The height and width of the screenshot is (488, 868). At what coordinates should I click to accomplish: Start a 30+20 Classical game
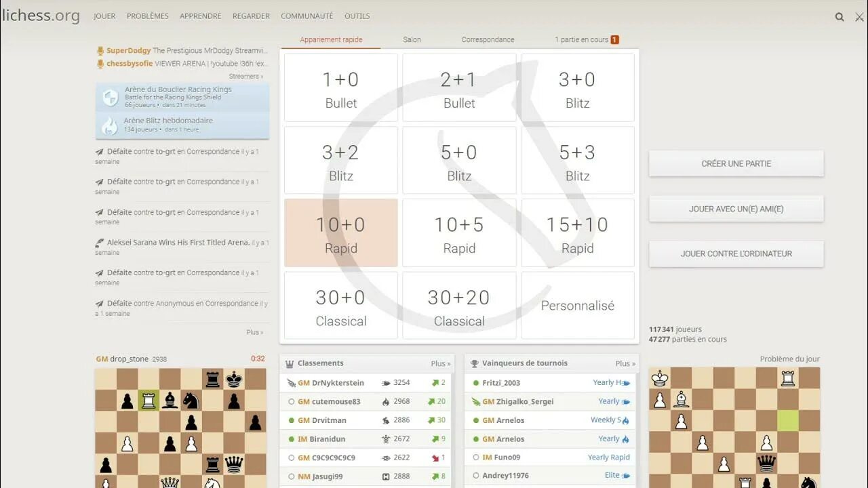point(459,306)
